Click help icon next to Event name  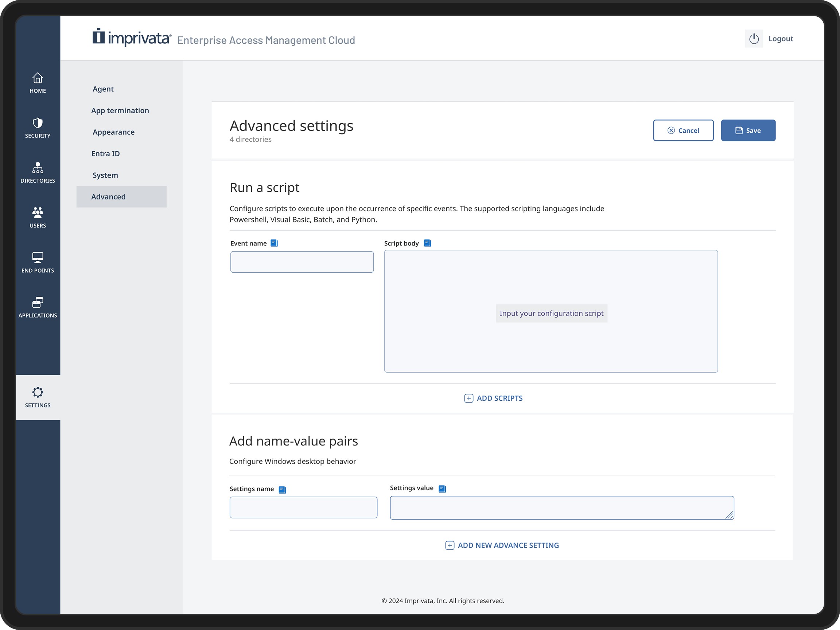274,243
